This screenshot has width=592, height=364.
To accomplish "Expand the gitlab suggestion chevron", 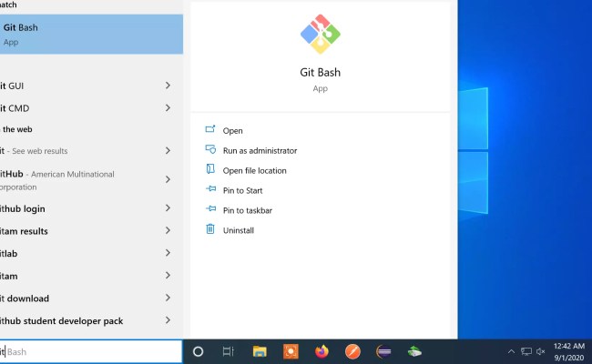I will point(168,253).
